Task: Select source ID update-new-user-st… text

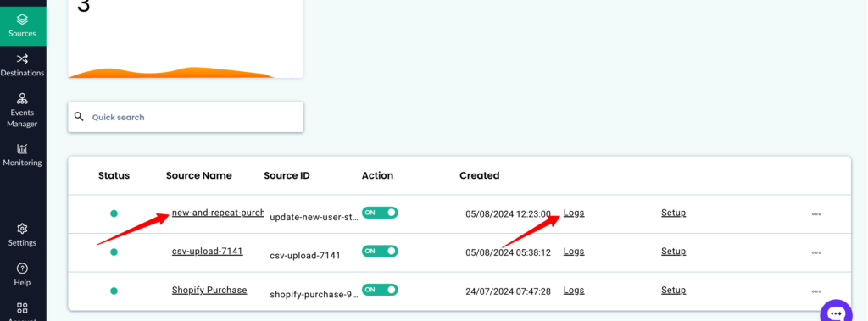Action: (x=314, y=218)
